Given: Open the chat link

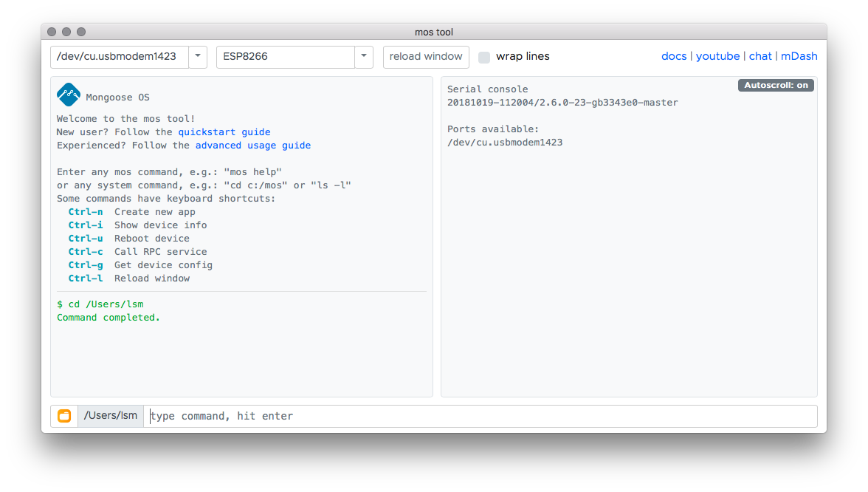Looking at the screenshot, I should click(760, 56).
